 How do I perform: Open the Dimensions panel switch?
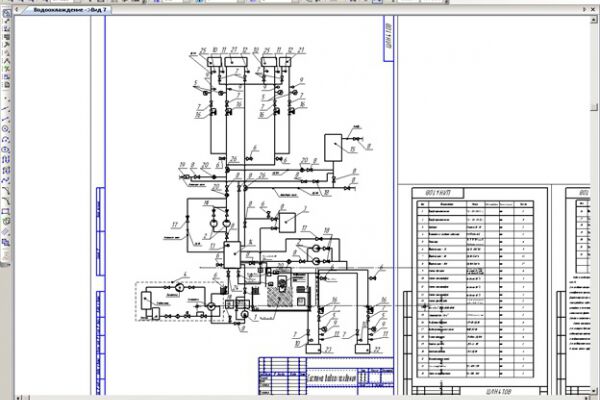[x=7, y=21]
